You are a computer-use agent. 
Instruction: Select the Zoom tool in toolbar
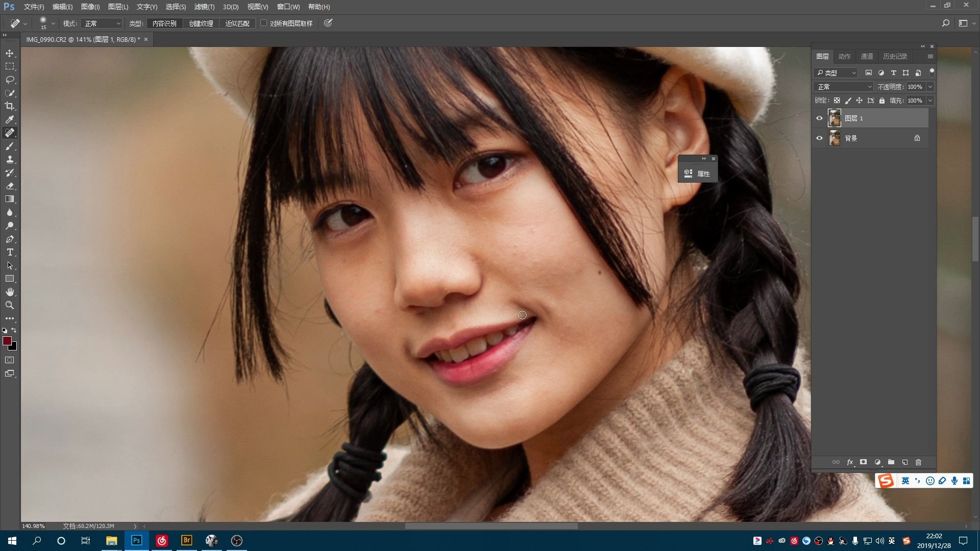pyautogui.click(x=10, y=305)
